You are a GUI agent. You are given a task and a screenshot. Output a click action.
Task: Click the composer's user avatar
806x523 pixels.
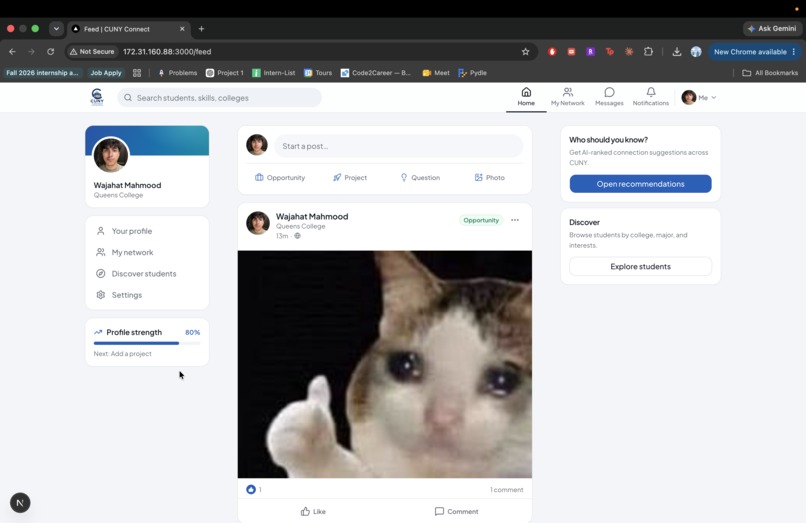pos(257,145)
